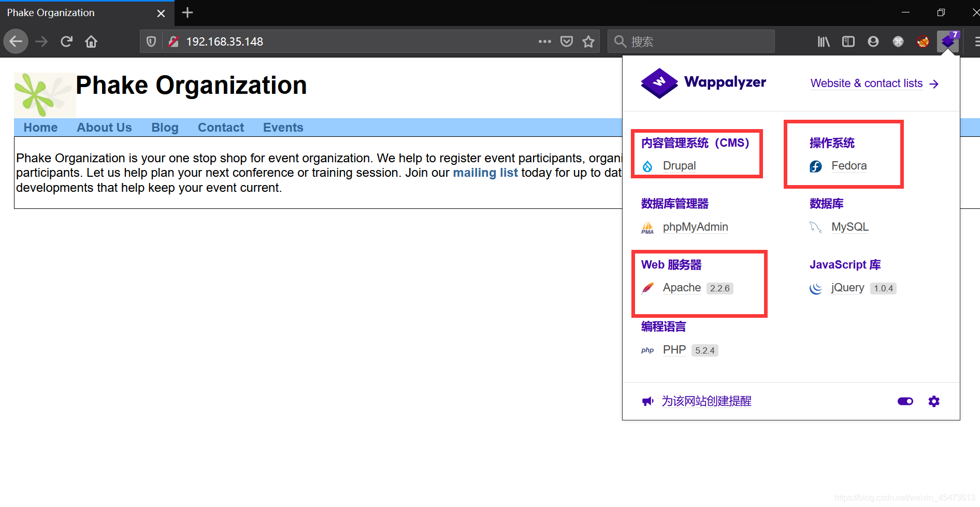Open the Contact page

[221, 128]
